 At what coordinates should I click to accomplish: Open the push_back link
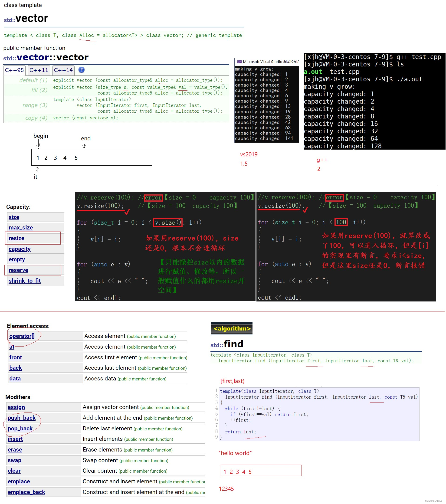22,417
